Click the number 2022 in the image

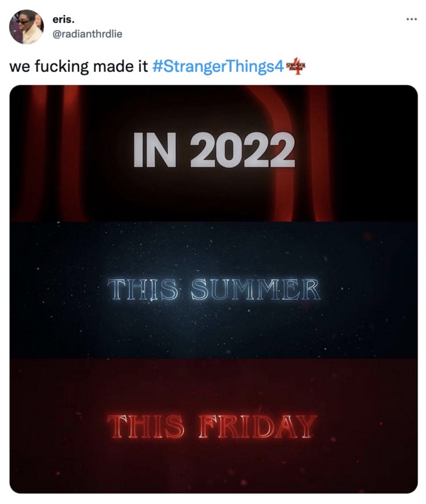(x=243, y=150)
